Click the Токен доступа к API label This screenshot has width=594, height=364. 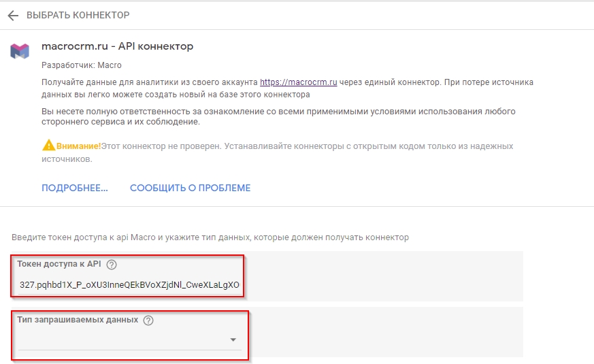[60, 265]
